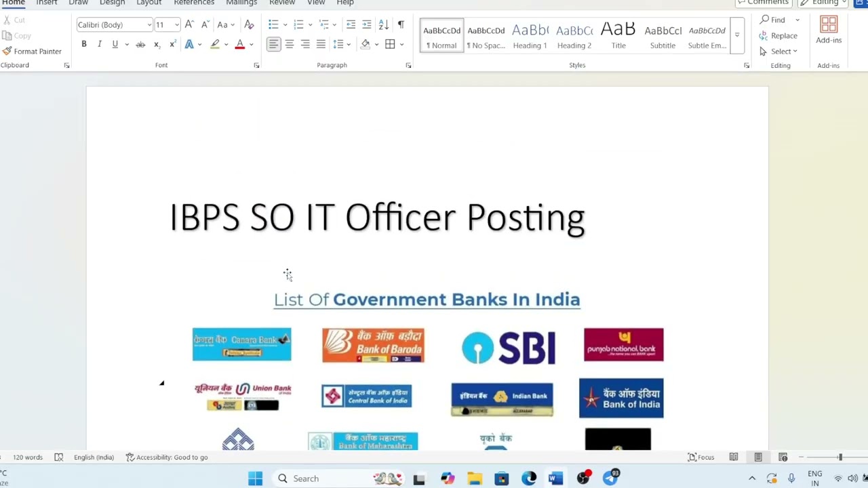Image resolution: width=868 pixels, height=488 pixels.
Task: Apply bulleted list
Action: tap(273, 24)
